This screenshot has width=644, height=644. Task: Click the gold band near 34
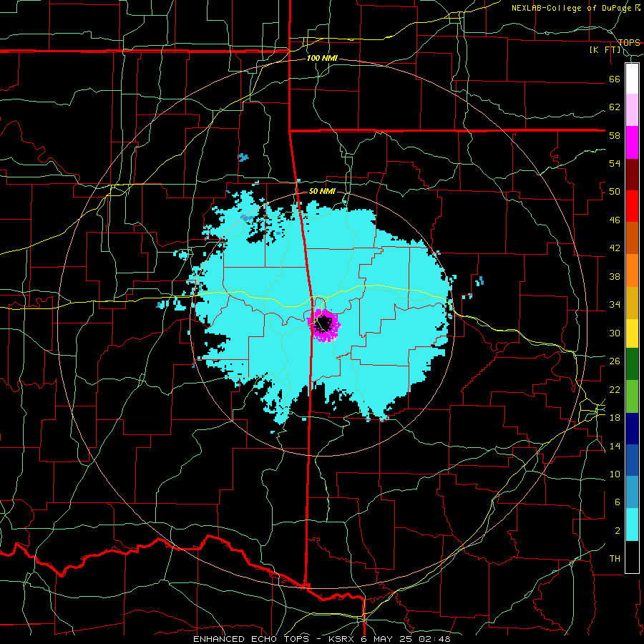632,303
